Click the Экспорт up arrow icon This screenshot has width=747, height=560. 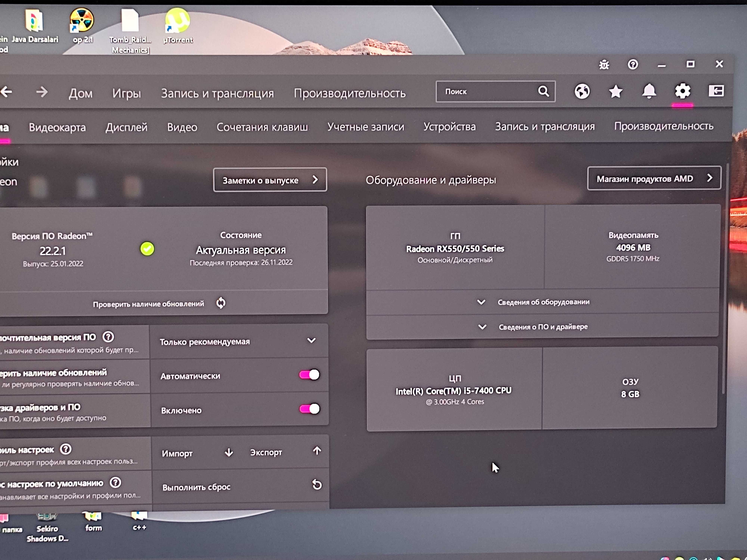317,451
